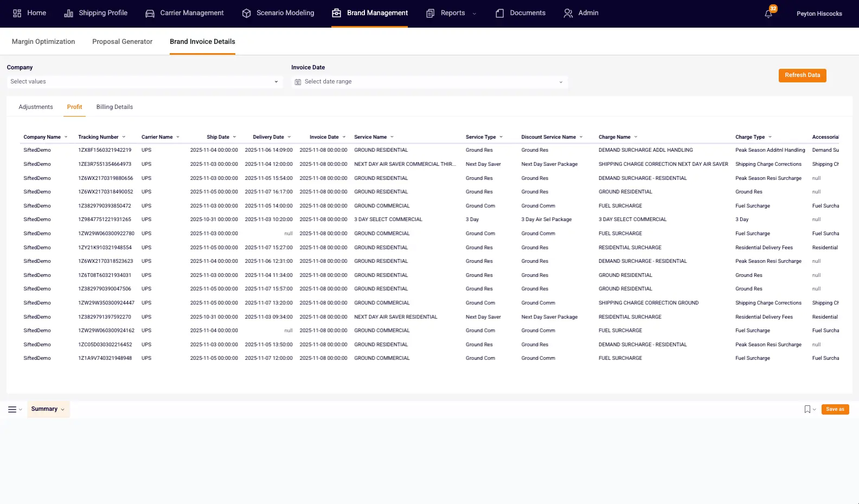Click the bookmark icon near Save as
Screen dimensions: 859x504
point(807,409)
